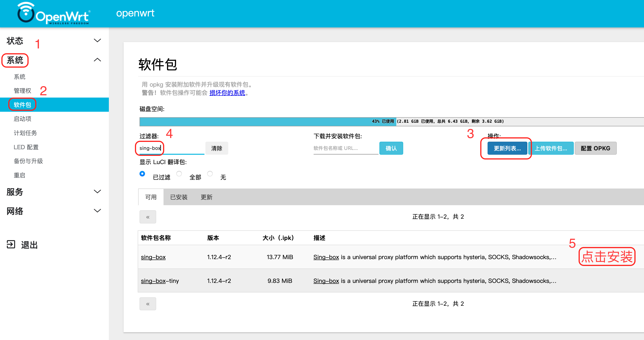Image resolution: width=644 pixels, height=340 pixels.
Task: Switch to the 已安装 tab
Action: coord(179,197)
